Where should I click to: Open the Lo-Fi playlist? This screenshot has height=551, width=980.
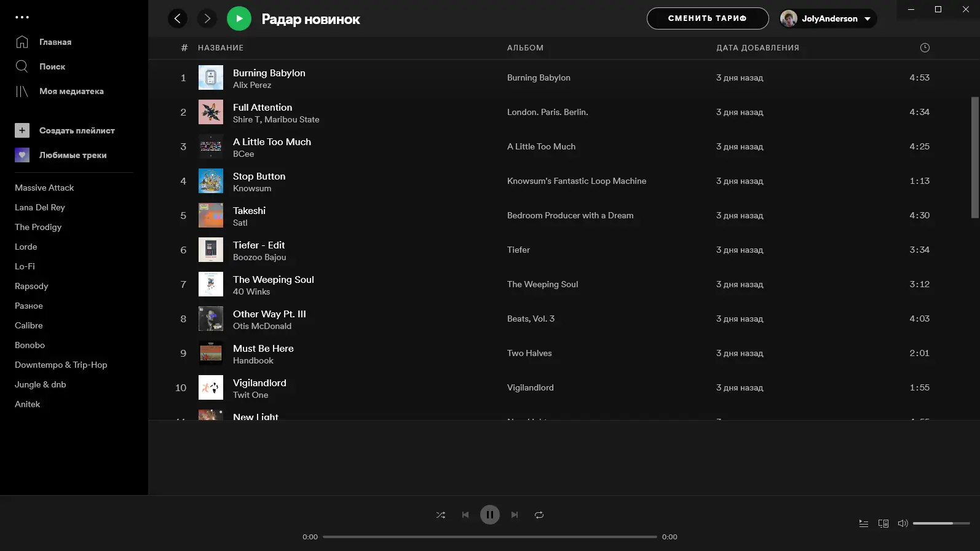[x=25, y=266]
